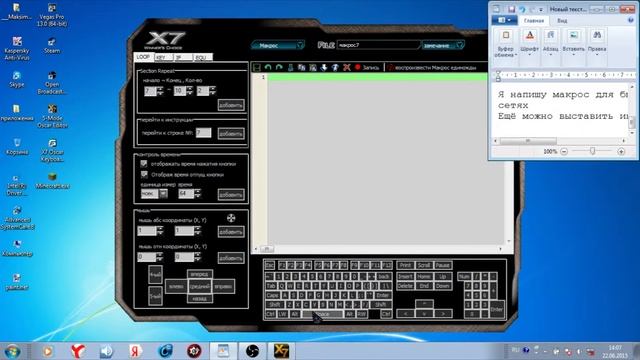Click the Windows Start button
The height and width of the screenshot is (360, 640).
(12, 351)
